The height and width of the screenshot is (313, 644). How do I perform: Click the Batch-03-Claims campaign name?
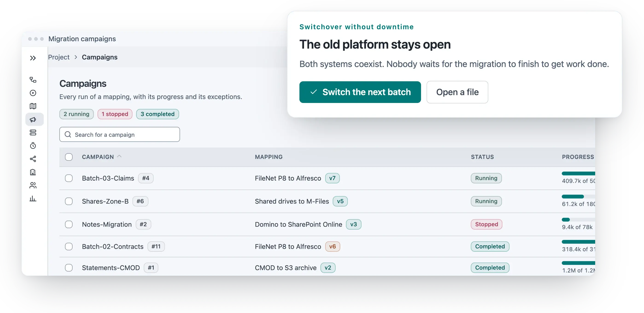point(108,178)
